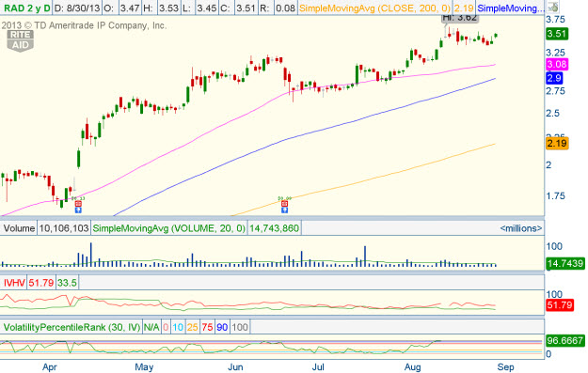Click the Jul label on time axis
Image resolution: width=588 pixels, height=373 pixels.
pyautogui.click(x=318, y=367)
